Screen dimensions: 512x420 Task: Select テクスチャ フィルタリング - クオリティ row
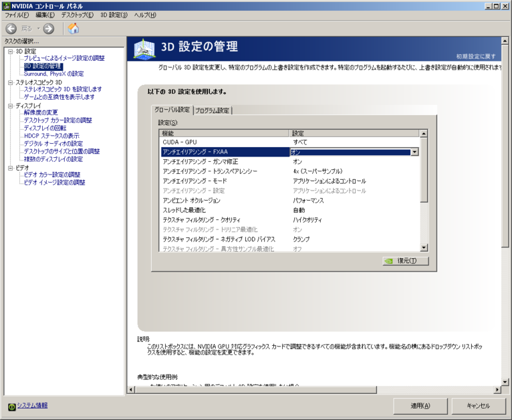click(x=289, y=220)
